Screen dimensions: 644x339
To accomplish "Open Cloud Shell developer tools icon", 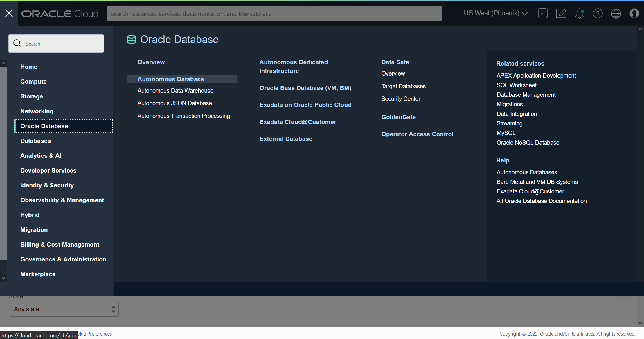I will coord(543,13).
